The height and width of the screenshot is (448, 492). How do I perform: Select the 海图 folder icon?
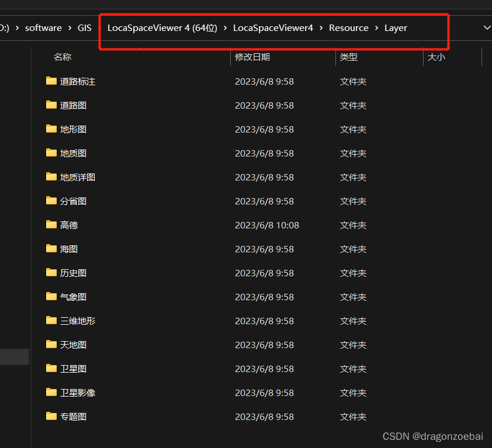tap(51, 248)
